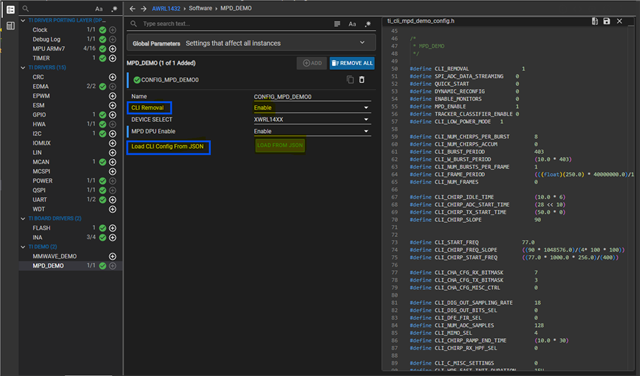Click the REMOVE ALL button

[x=352, y=63]
